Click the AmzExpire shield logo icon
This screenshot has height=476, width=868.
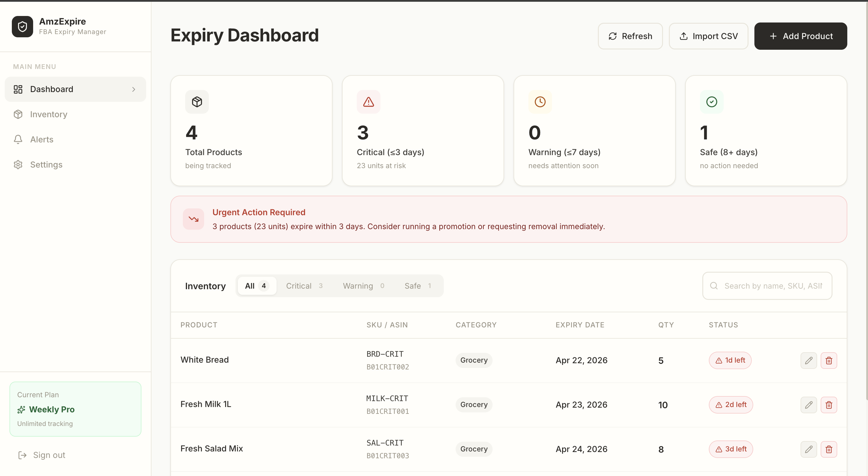point(22,27)
